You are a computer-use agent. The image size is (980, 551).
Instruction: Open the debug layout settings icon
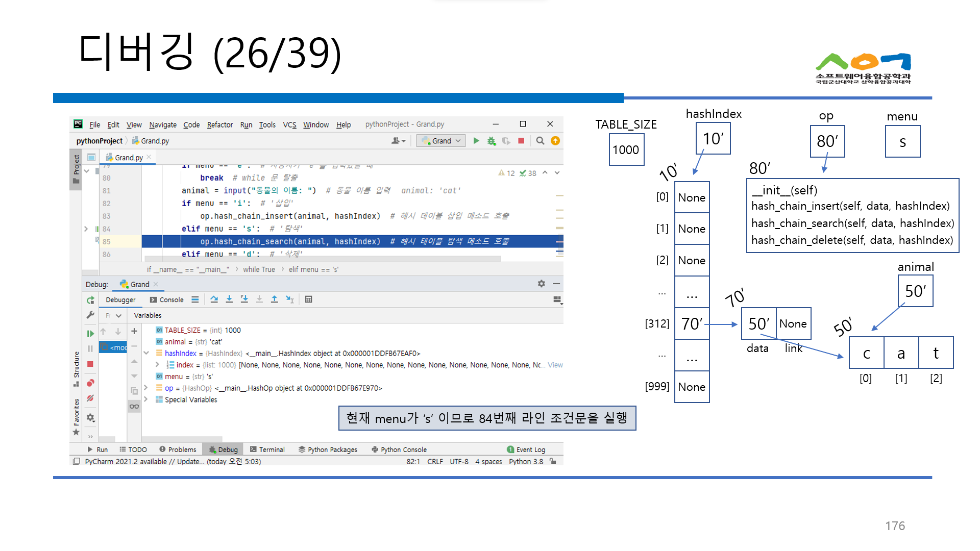557,299
